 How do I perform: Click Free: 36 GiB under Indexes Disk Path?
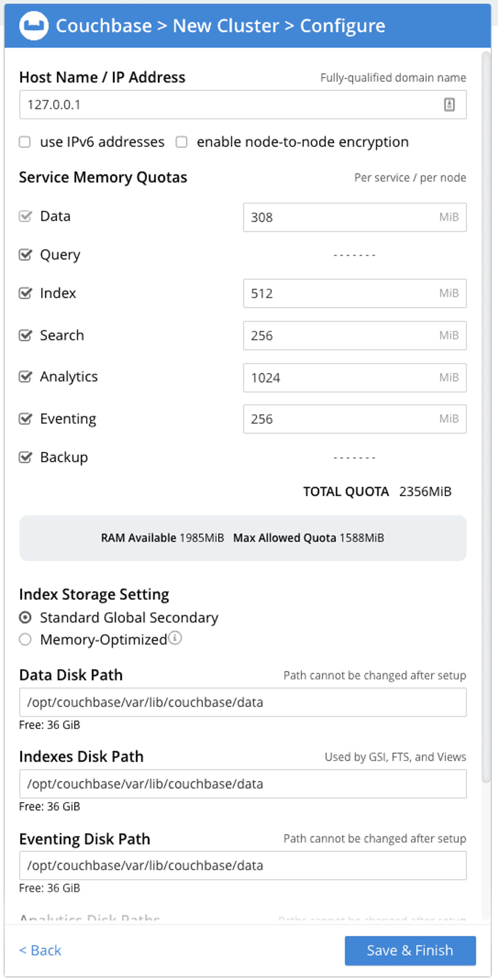pyautogui.click(x=50, y=807)
